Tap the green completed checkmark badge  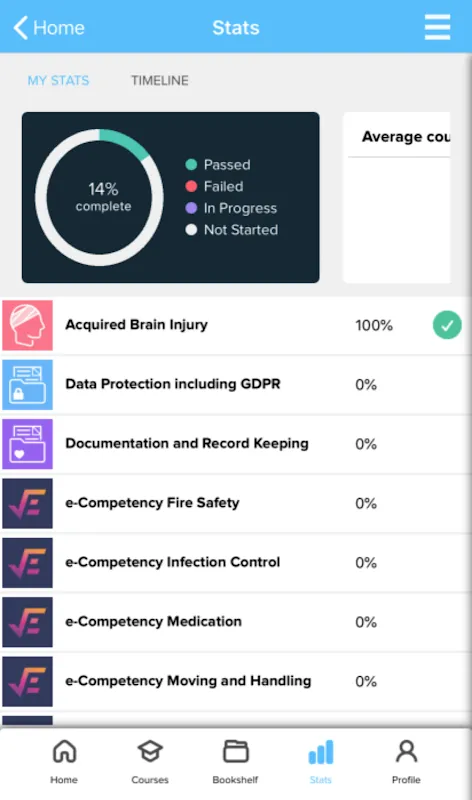coord(447,325)
